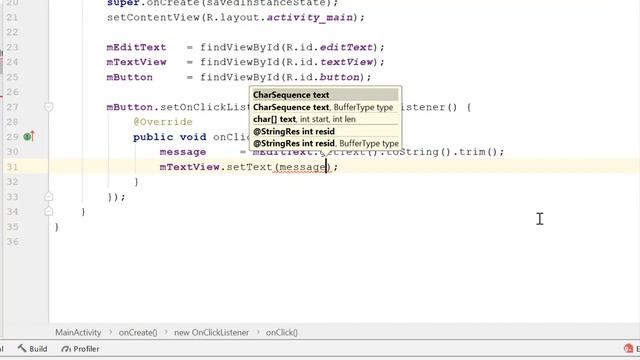Click the 'setText' method name on line 31

[x=249, y=167]
